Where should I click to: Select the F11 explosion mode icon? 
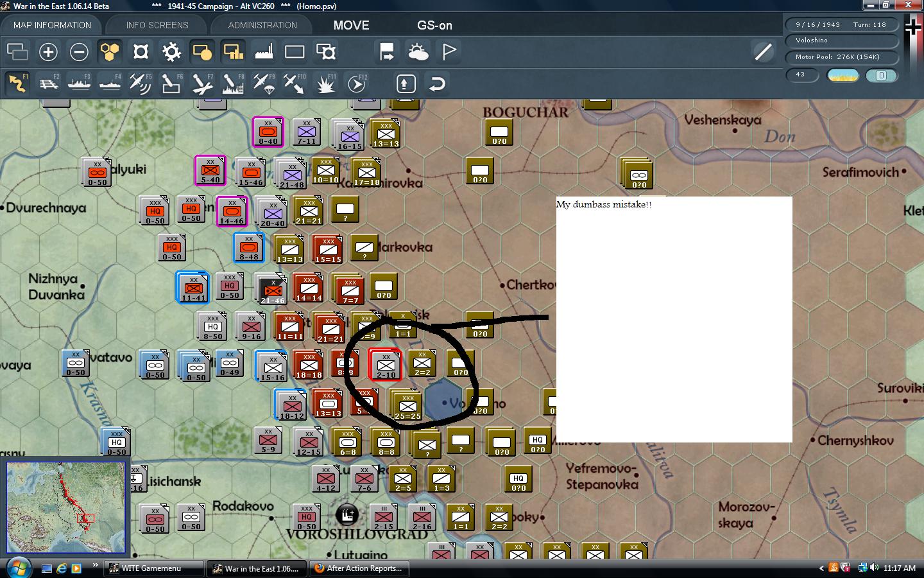pos(325,83)
